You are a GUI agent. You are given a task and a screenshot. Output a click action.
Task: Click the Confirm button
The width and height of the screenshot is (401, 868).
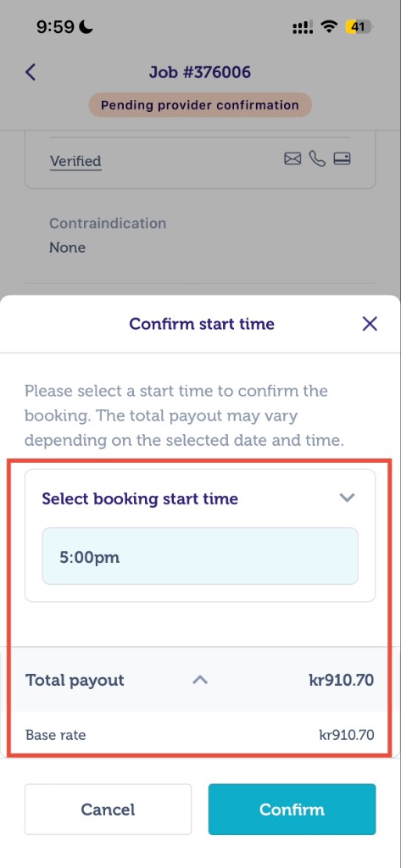(292, 810)
